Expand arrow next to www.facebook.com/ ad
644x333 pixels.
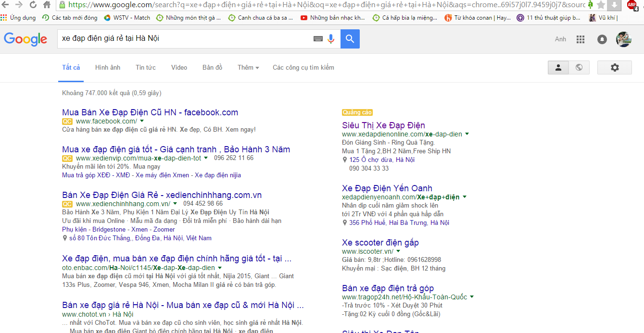tap(142, 121)
